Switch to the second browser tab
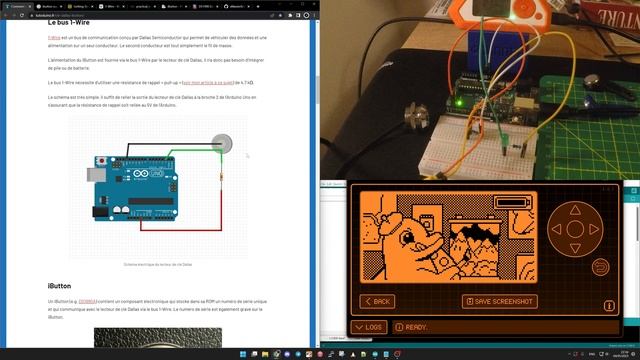The height and width of the screenshot is (360, 640). (49, 7)
